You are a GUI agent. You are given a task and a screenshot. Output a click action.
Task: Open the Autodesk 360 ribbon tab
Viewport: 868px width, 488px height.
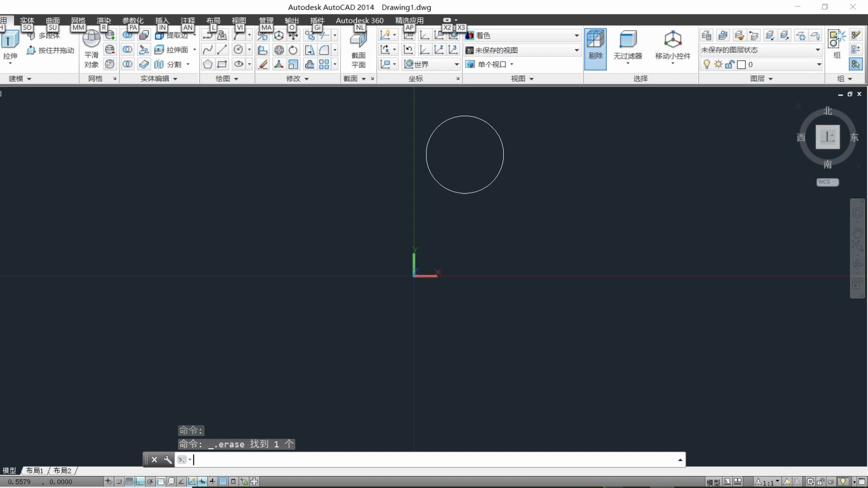(x=359, y=20)
